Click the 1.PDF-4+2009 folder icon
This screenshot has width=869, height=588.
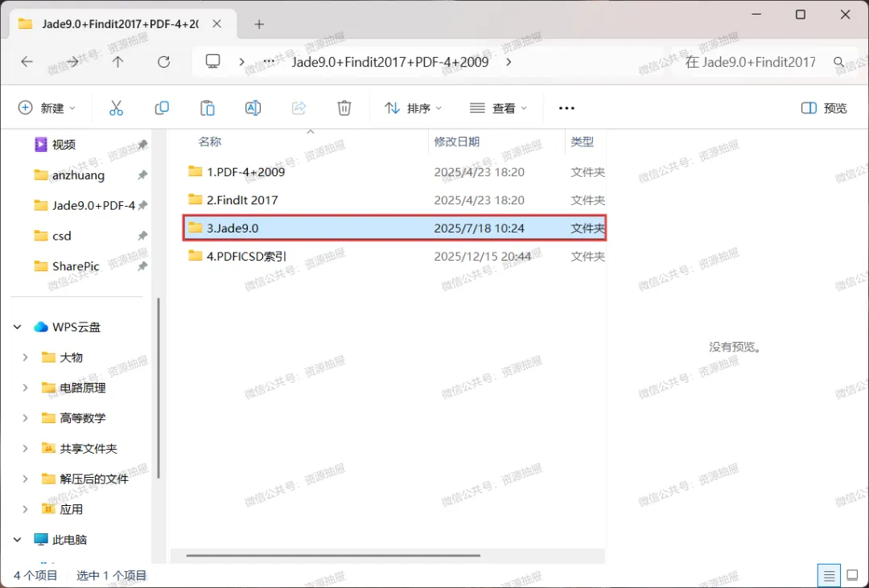coord(195,171)
